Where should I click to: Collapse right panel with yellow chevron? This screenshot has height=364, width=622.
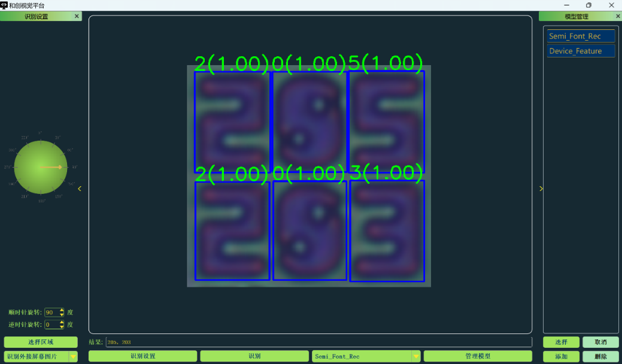click(541, 189)
